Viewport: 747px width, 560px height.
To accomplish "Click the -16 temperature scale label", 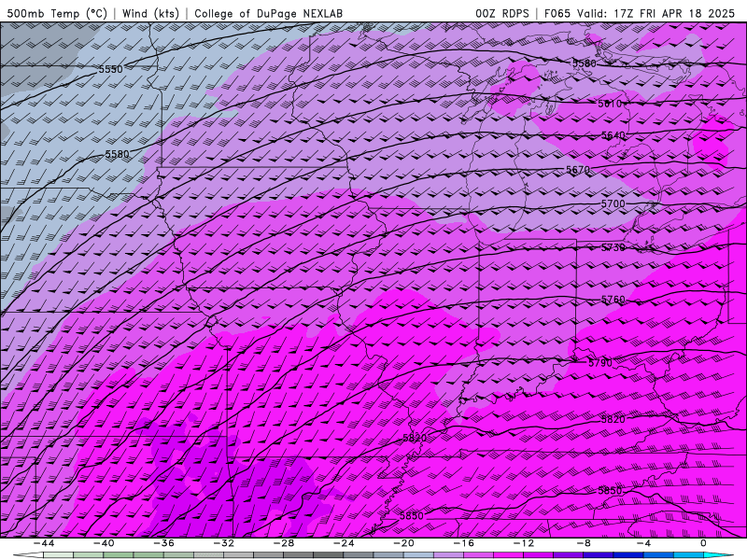I will pyautogui.click(x=463, y=544).
